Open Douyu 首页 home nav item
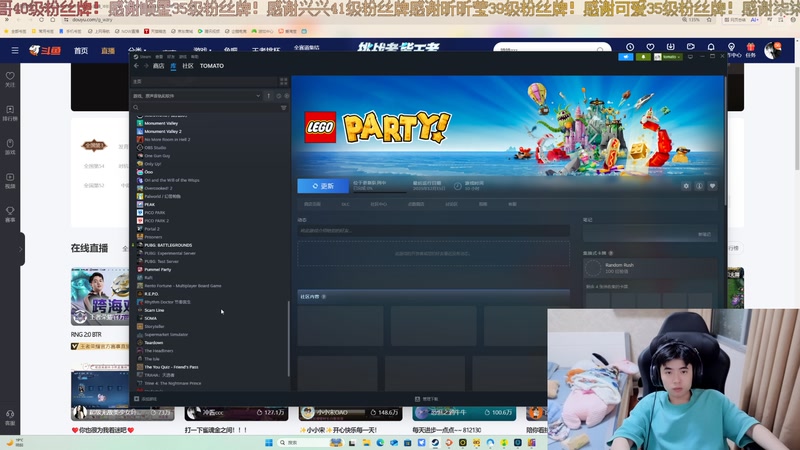This screenshot has height=450, width=800. [x=81, y=51]
